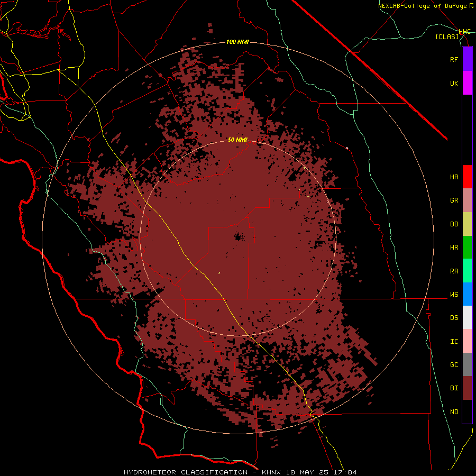Click the 50 NMI range ring label
The width and height of the screenshot is (476, 476).
[237, 140]
